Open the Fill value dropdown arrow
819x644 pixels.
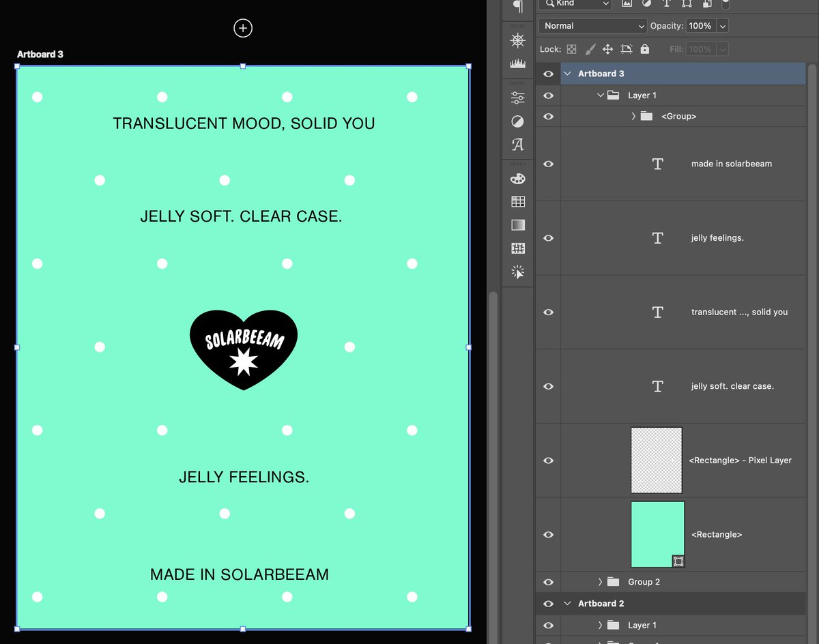pyautogui.click(x=723, y=49)
